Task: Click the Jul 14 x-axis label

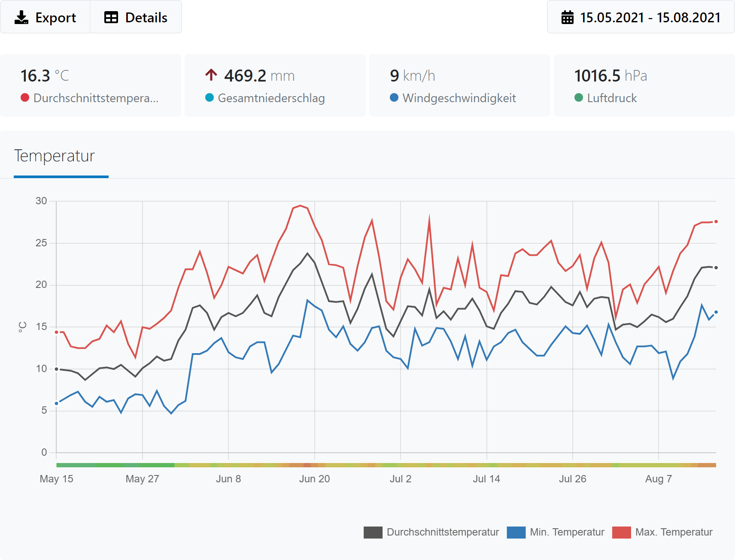Action: click(486, 479)
